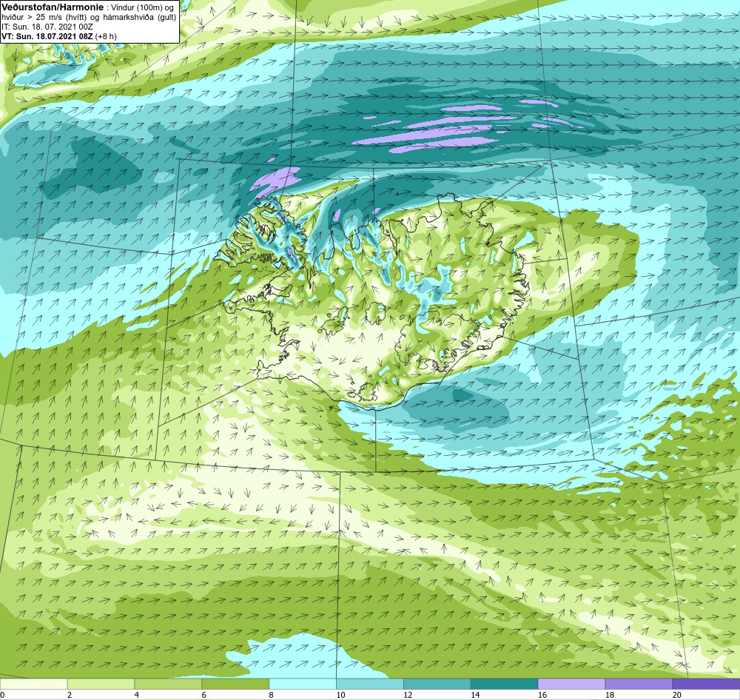Click the "VT: Sun. 18.07.2021 08Z" valid time

coord(47,36)
